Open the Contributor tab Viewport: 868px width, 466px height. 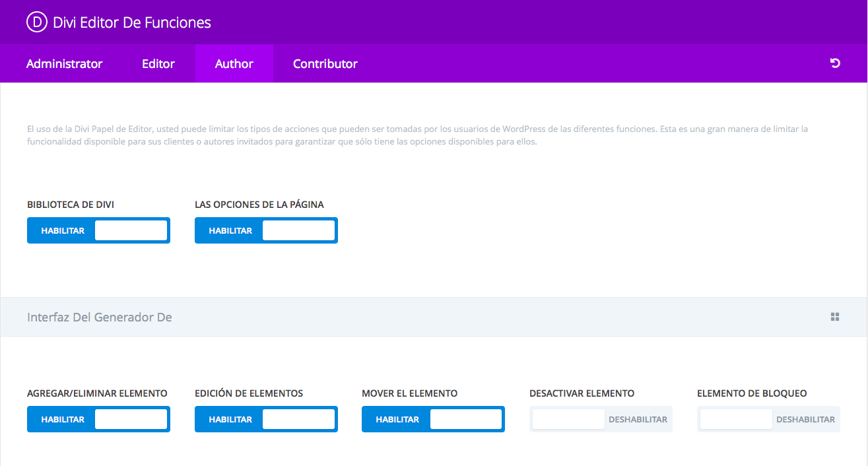pos(325,63)
